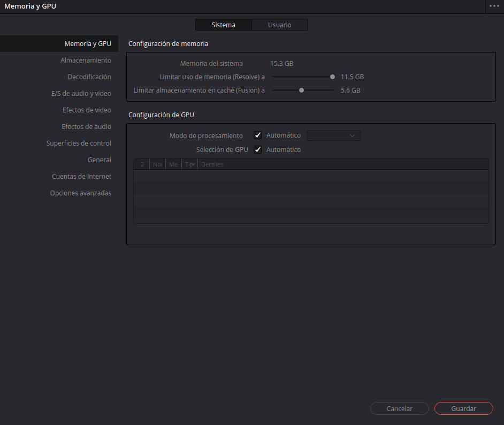
Task: Adjust Fusion cache limit slider handle
Action: coord(302,90)
